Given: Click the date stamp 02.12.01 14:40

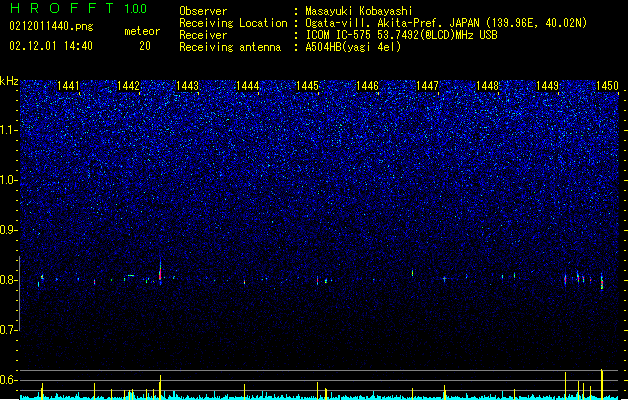Looking at the screenshot, I should coord(51,46).
